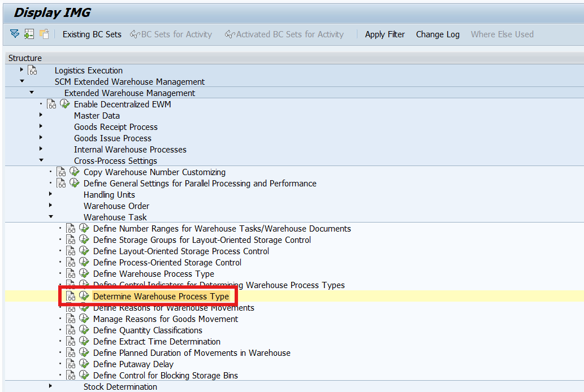Open documentation for Define Putaway Delay
This screenshot has height=392, width=584.
pyautogui.click(x=71, y=364)
